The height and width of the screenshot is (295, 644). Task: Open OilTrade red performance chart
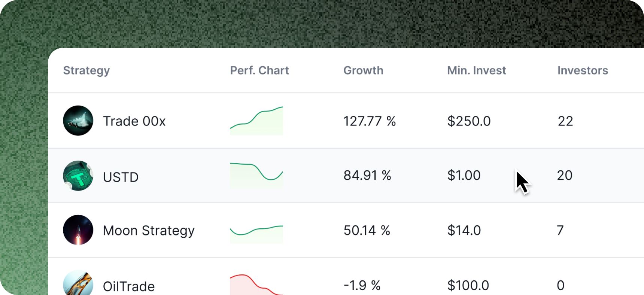click(256, 285)
